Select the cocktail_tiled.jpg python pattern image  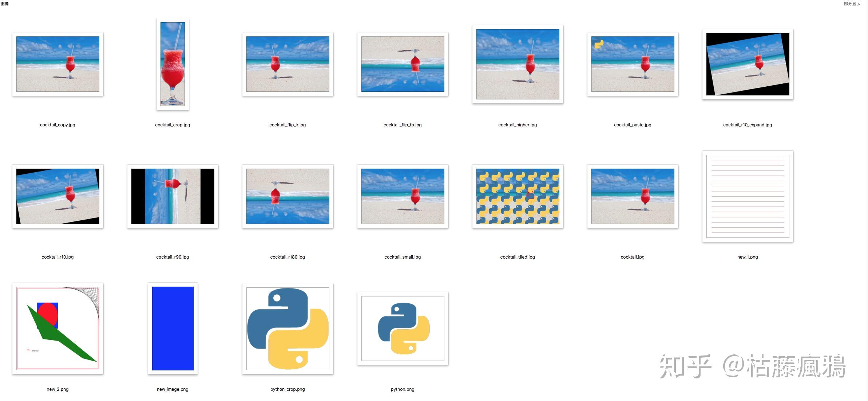(x=518, y=196)
